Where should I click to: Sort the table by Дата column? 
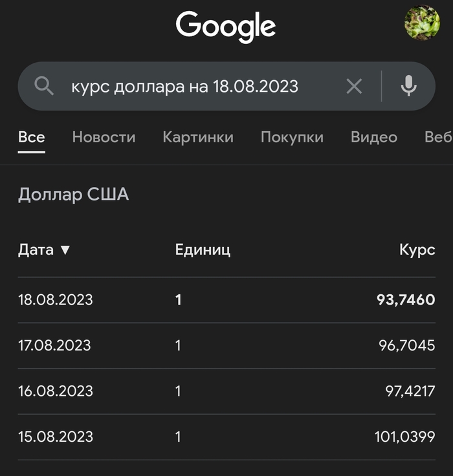pos(36,250)
